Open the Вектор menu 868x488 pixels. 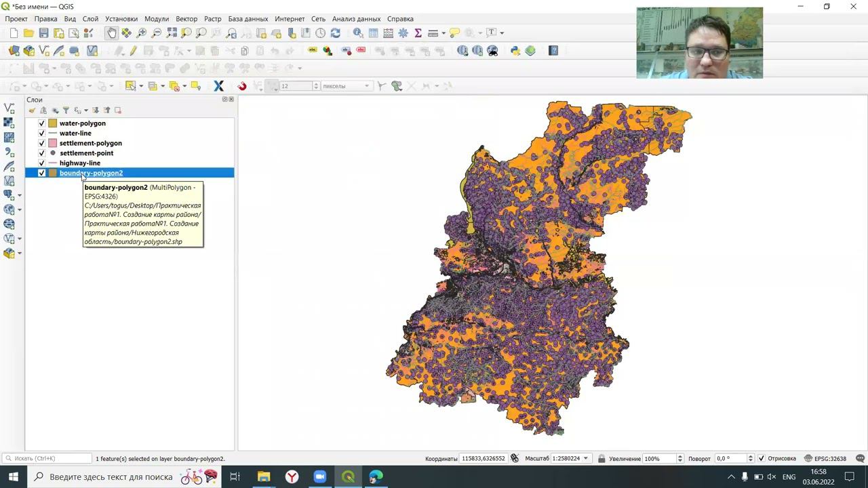pos(186,19)
